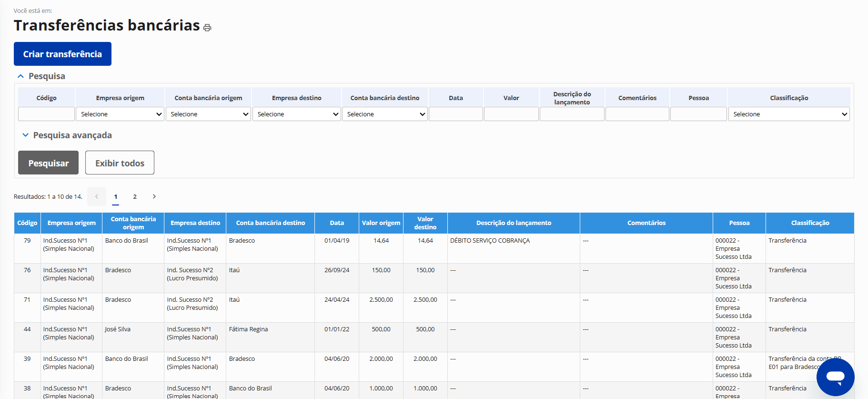
Task: Click the Data filter input field
Action: (x=455, y=114)
